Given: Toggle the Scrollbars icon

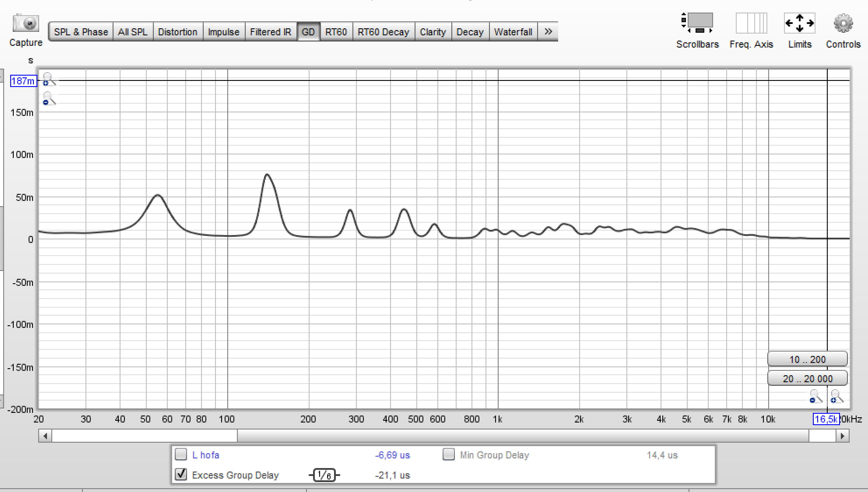Looking at the screenshot, I should tap(697, 23).
